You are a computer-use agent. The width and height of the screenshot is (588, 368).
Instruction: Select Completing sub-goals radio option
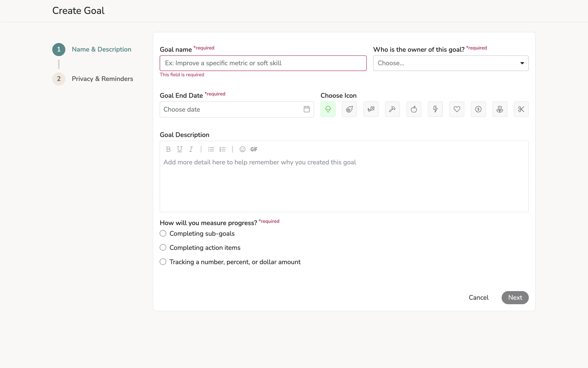tap(163, 233)
